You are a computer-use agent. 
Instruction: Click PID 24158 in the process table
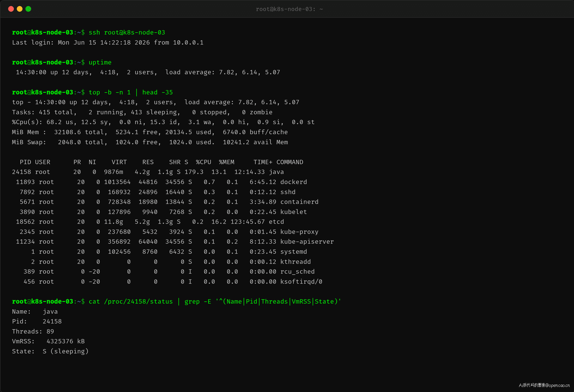[x=22, y=172]
